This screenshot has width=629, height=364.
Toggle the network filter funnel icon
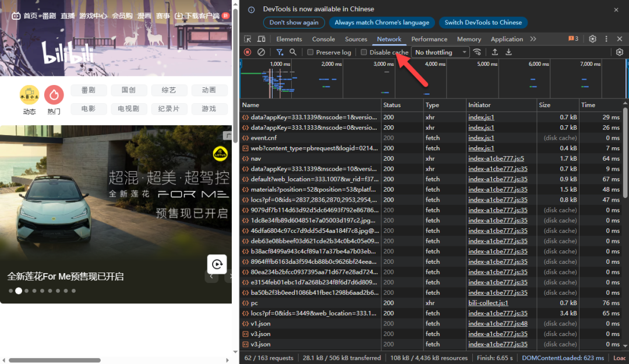pos(280,52)
